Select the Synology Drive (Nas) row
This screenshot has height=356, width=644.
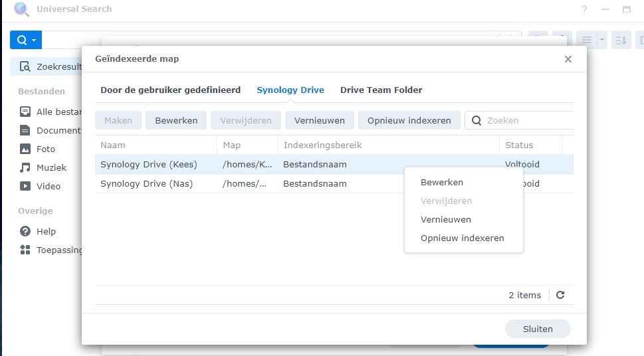tap(146, 183)
